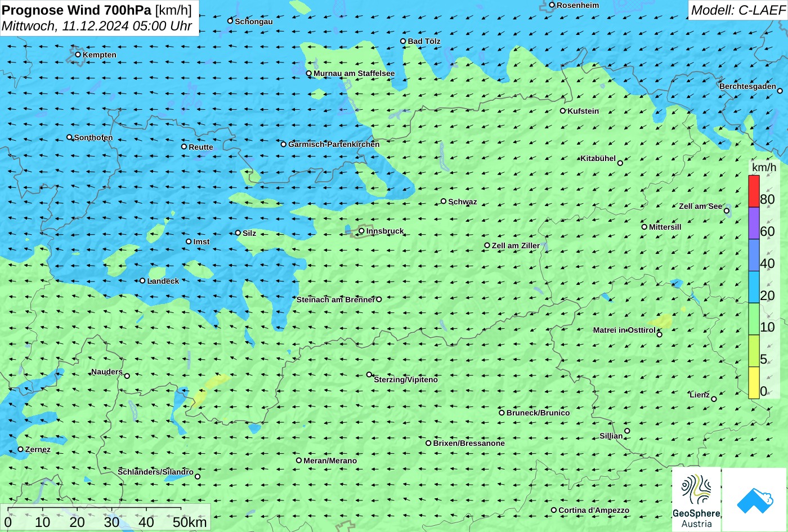Select the Kufstein city label
The height and width of the screenshot is (532, 788).
pos(583,111)
